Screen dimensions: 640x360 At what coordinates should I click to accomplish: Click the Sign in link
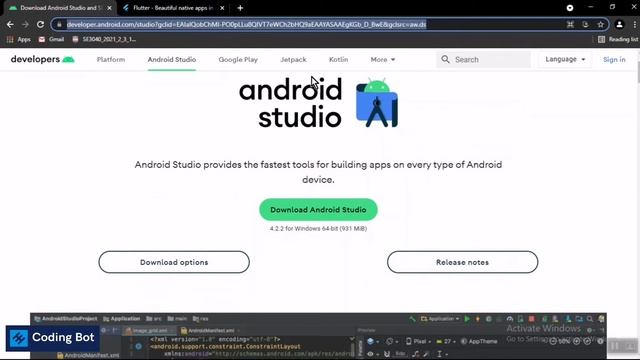(x=614, y=60)
